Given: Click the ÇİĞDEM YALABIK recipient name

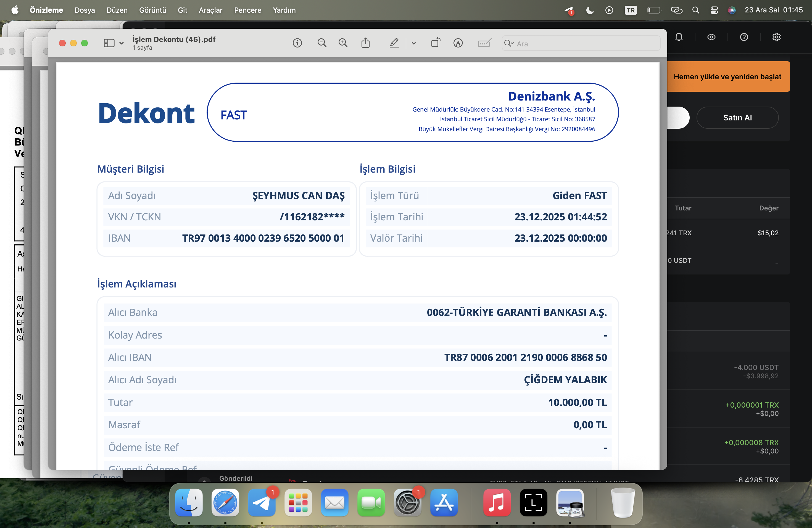Looking at the screenshot, I should click(565, 380).
